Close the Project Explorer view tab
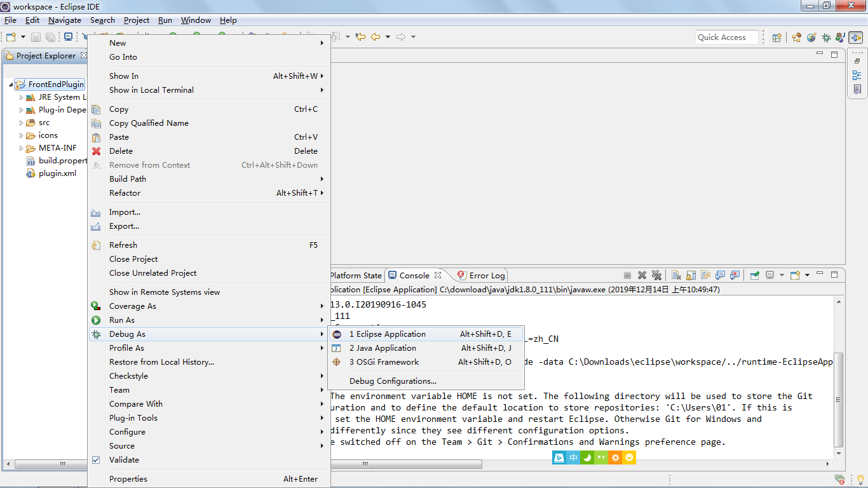The width and height of the screenshot is (868, 488). 83,55
